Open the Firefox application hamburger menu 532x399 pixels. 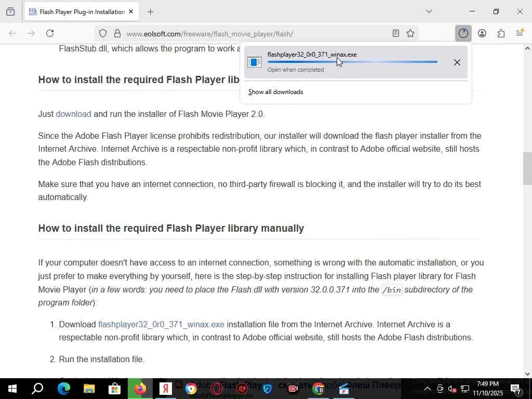pyautogui.click(x=520, y=33)
